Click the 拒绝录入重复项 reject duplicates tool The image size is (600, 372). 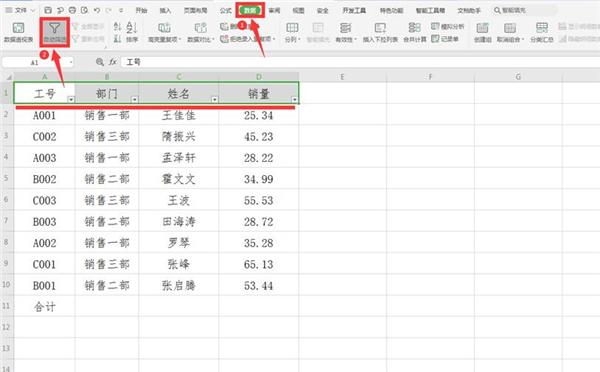pyautogui.click(x=248, y=39)
